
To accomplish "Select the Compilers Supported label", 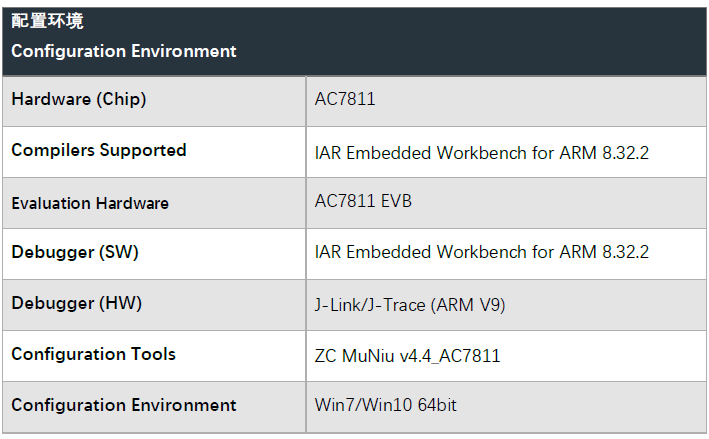I will (x=99, y=150).
